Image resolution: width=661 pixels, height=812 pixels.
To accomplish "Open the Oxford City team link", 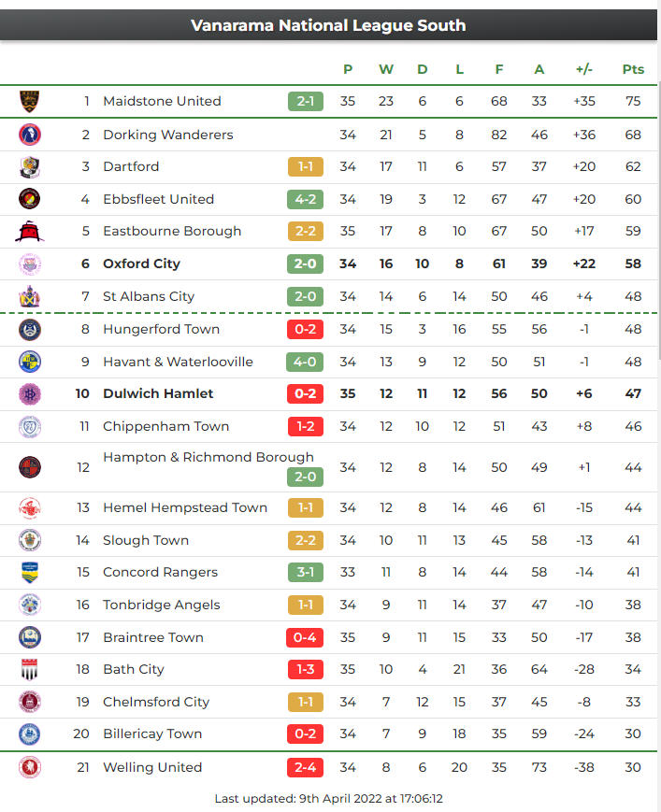I will click(x=141, y=264).
